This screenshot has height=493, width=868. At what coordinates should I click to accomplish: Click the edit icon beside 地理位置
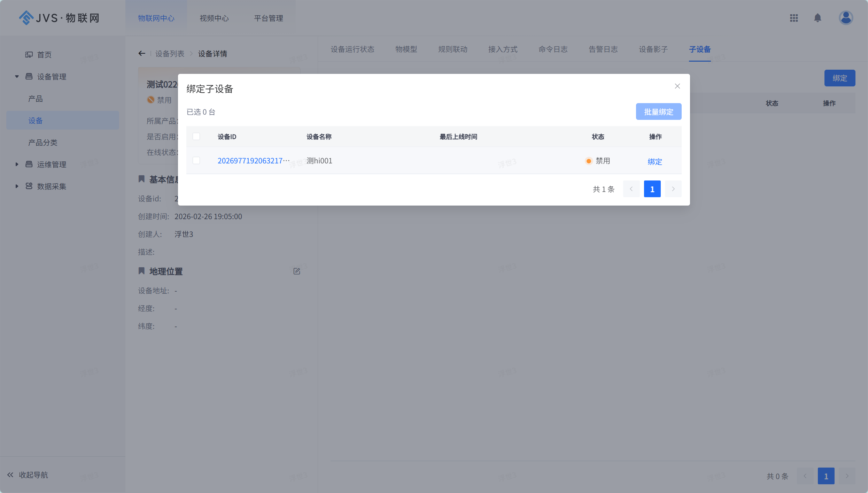point(297,271)
